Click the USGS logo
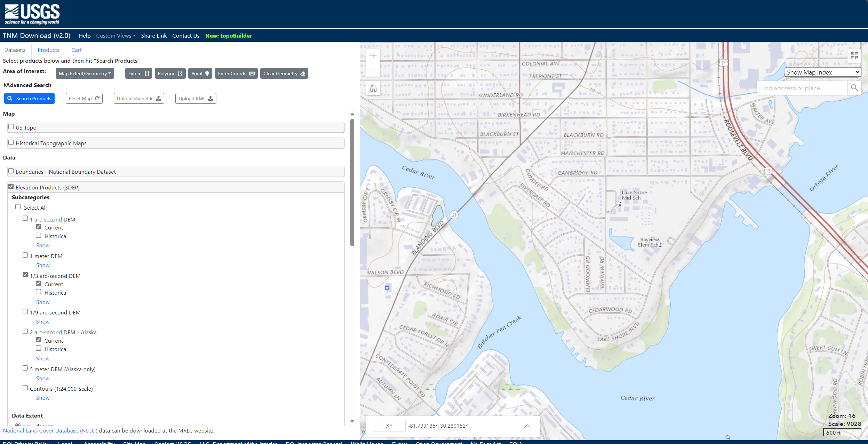This screenshot has width=868, height=444. (x=32, y=14)
